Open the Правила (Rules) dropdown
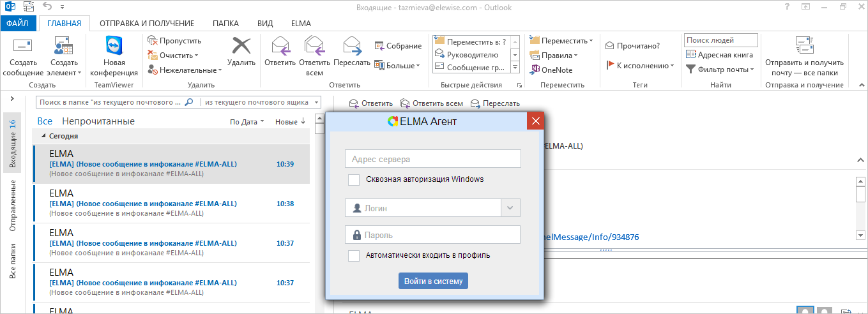Image resolution: width=868 pixels, height=314 pixels. [554, 56]
